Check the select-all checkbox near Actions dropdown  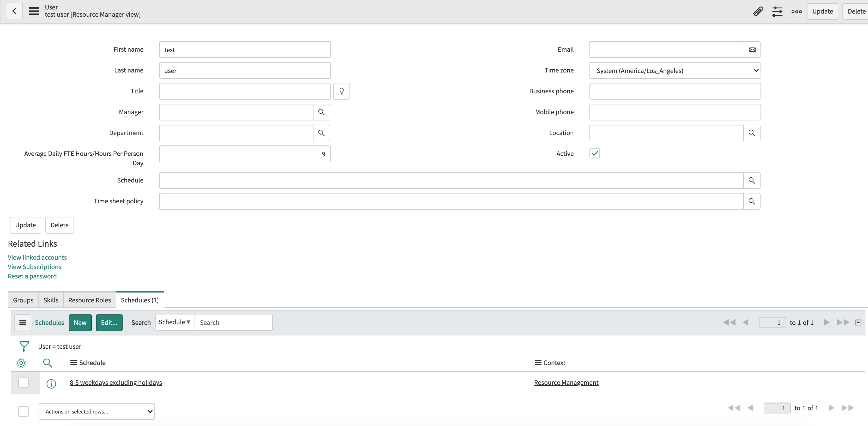23,411
